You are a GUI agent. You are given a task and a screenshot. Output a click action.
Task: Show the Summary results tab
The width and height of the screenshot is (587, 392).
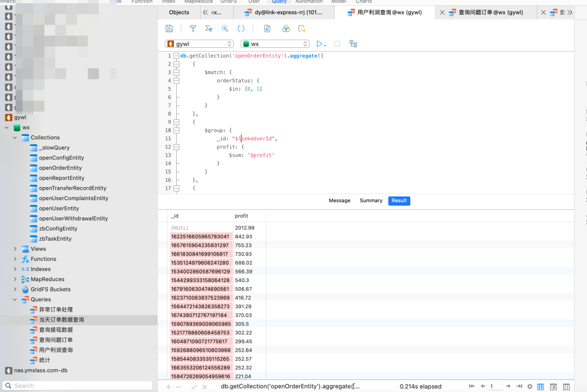click(x=371, y=201)
